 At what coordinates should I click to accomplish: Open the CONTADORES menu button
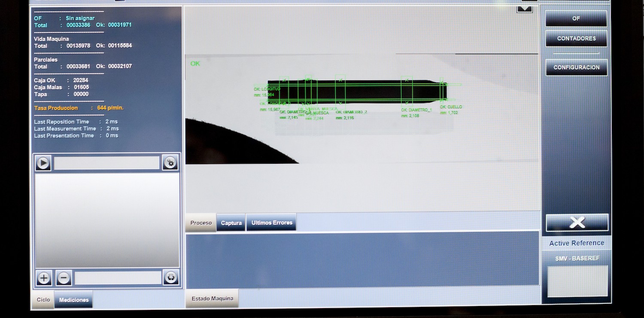coord(576,39)
